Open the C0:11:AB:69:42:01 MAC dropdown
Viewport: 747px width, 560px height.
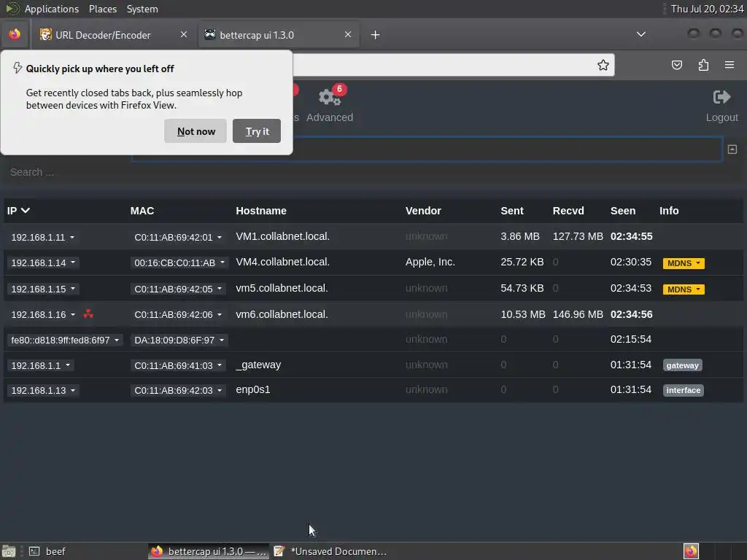(x=178, y=237)
